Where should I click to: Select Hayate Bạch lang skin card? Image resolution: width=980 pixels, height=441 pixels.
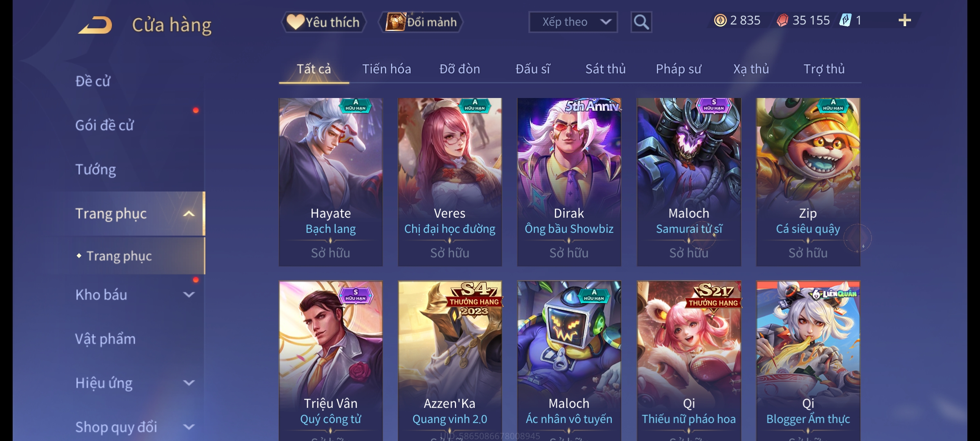331,182
